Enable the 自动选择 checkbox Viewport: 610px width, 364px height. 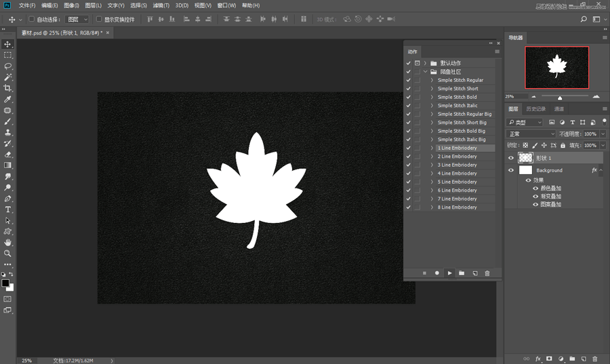coord(32,20)
